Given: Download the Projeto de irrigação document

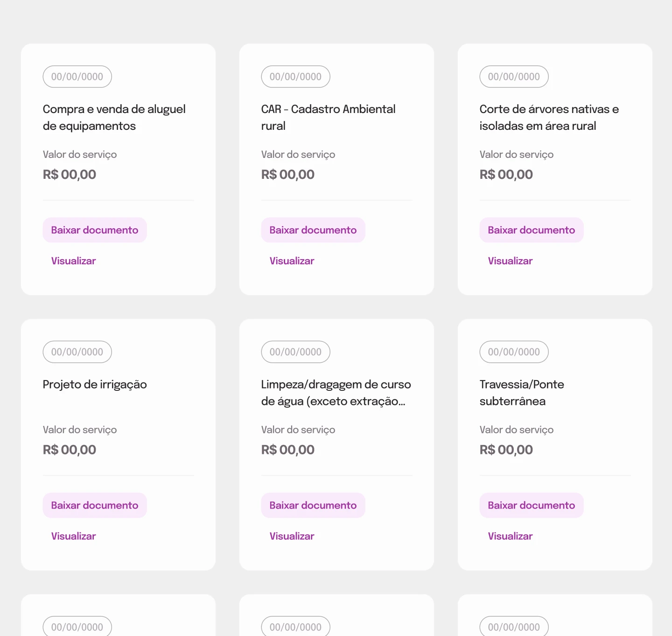Looking at the screenshot, I should [95, 505].
